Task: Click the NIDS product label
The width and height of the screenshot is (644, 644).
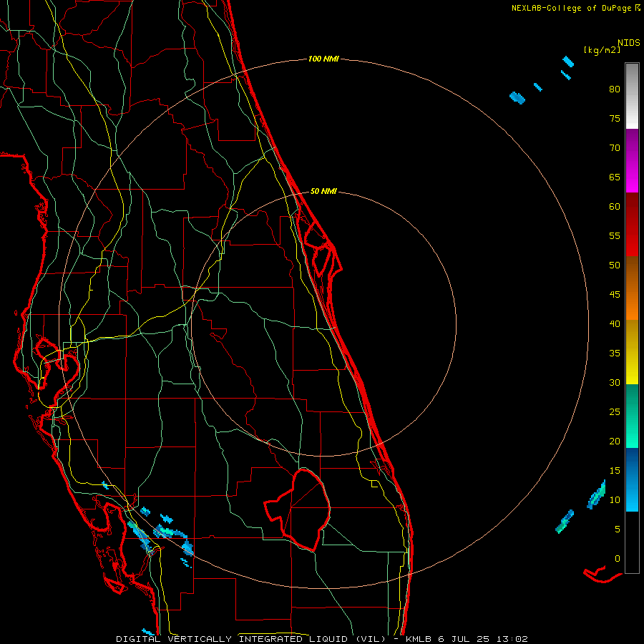Action: [628, 43]
